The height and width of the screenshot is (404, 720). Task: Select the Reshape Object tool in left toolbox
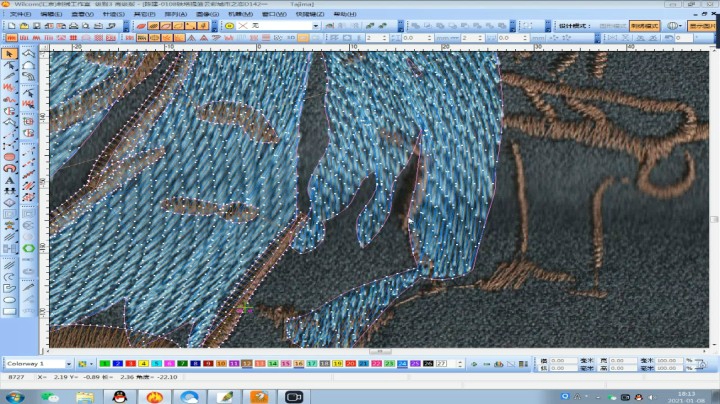pos(9,66)
